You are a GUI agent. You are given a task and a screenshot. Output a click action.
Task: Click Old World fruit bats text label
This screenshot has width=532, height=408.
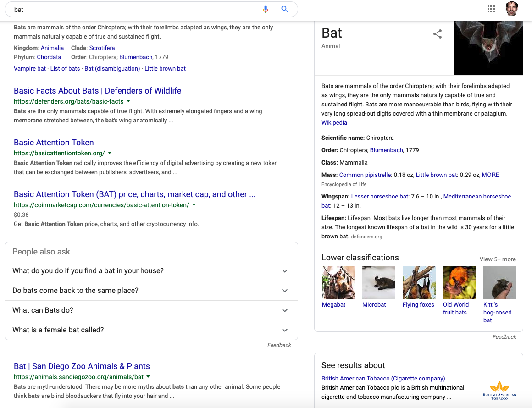pos(456,309)
